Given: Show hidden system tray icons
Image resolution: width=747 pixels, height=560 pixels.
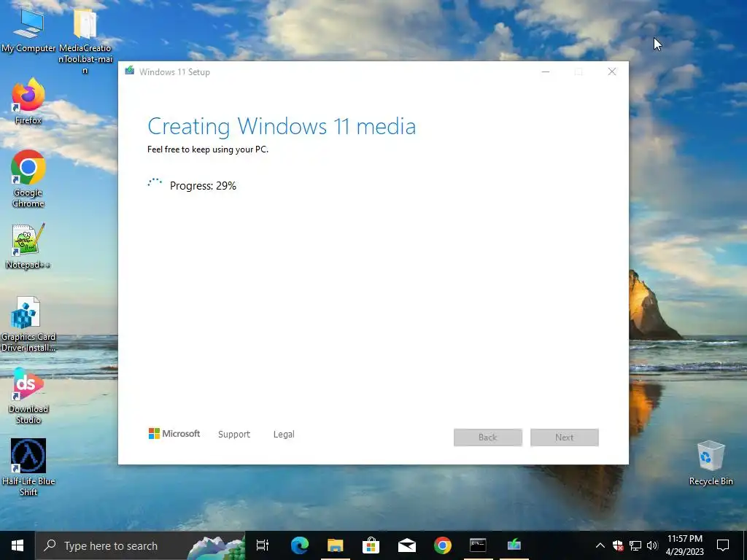Looking at the screenshot, I should click(600, 545).
